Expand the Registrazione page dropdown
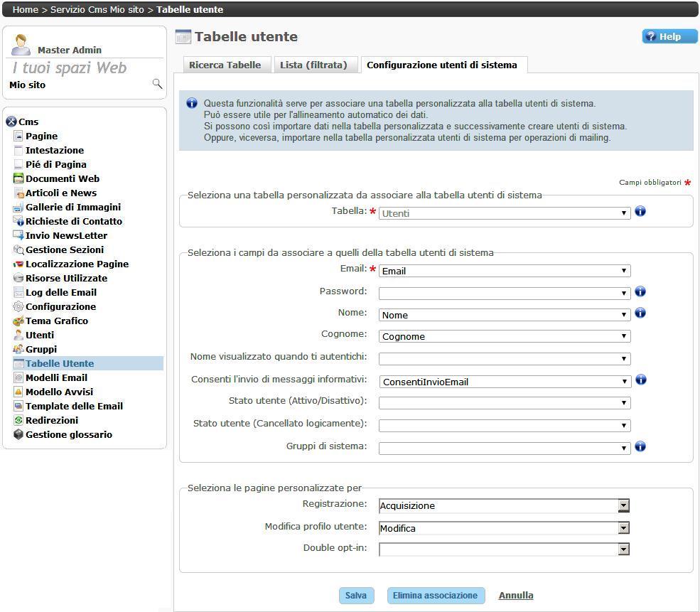This screenshot has height=612, width=700. click(x=504, y=506)
